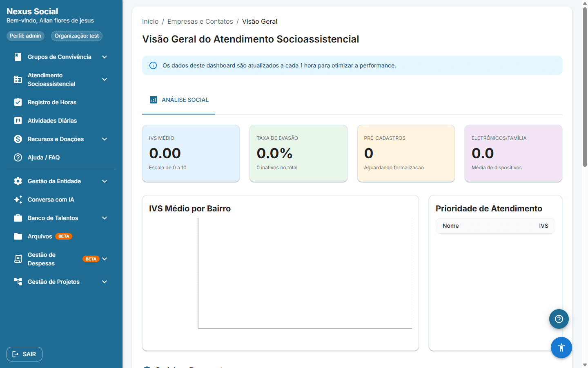Click the logout arrow icon in Sair
588x368 pixels.
pyautogui.click(x=16, y=354)
